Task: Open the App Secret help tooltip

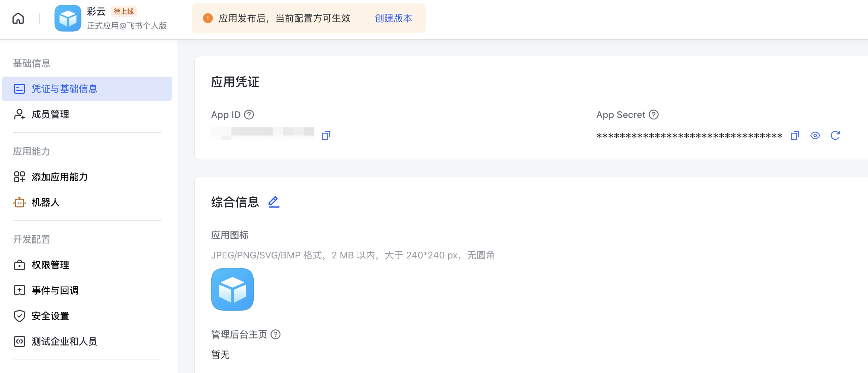Action: [x=654, y=115]
